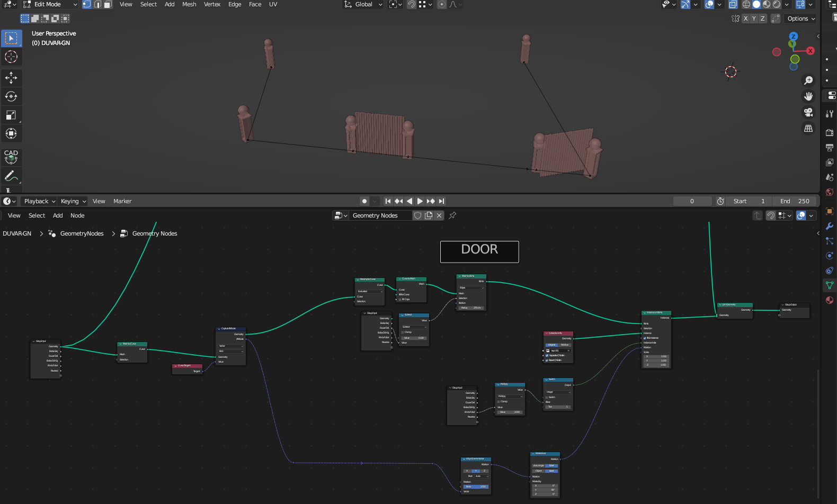837x504 pixels.
Task: Select rendered viewport shading
Action: [x=777, y=4]
